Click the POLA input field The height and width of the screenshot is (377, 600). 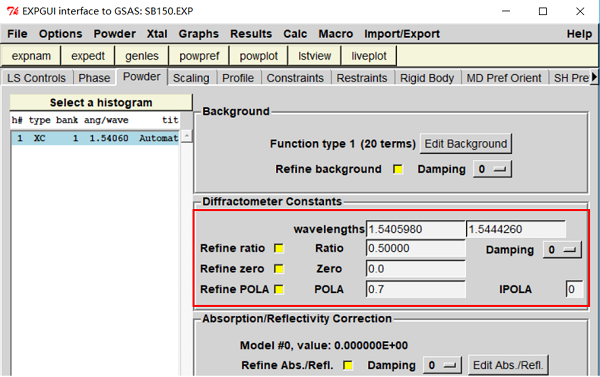point(416,289)
